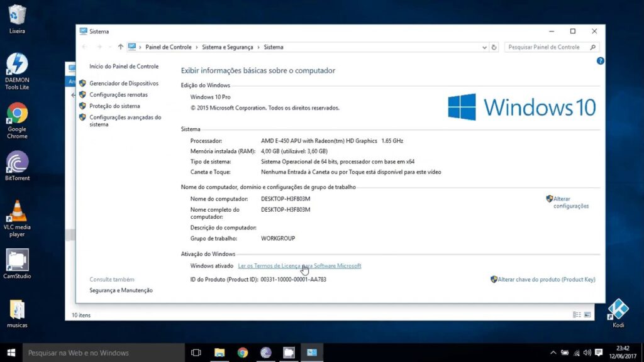Select the Sistema control panel taskbar button
Screen dimensions: 644x362
click(312, 353)
